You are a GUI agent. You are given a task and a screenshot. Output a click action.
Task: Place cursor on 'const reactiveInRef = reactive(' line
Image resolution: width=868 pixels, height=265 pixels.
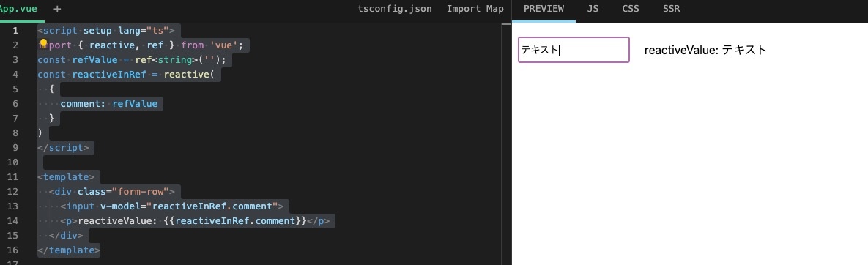[126, 74]
